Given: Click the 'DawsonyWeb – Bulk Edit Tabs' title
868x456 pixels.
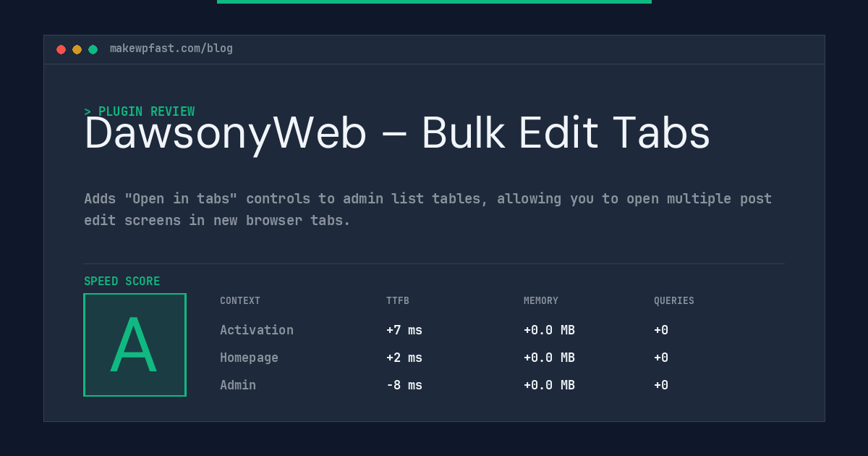Looking at the screenshot, I should coord(397,134).
